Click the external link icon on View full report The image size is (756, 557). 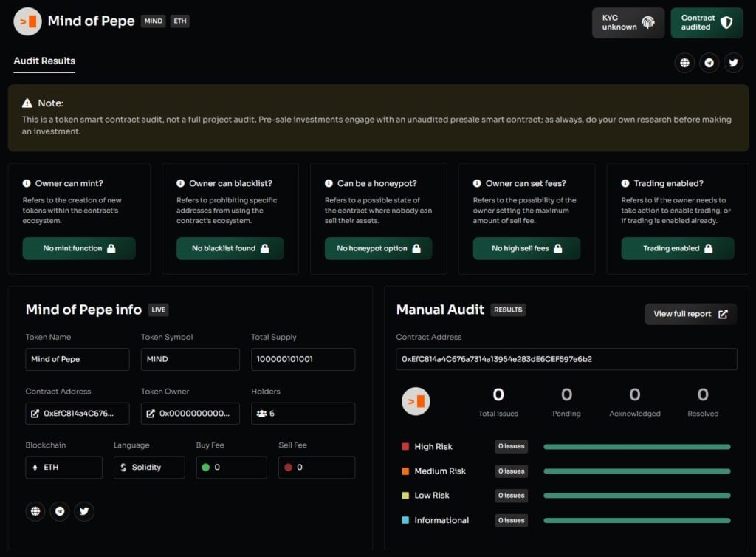[723, 314]
